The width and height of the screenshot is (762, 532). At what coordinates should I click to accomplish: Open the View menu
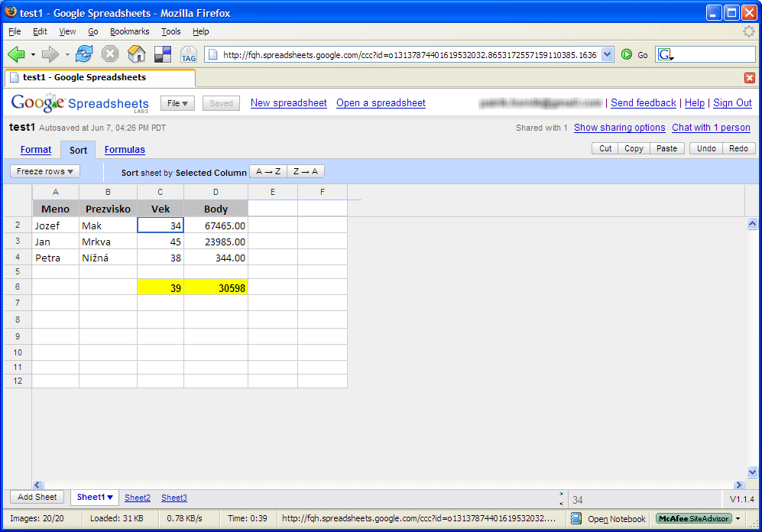(67, 31)
